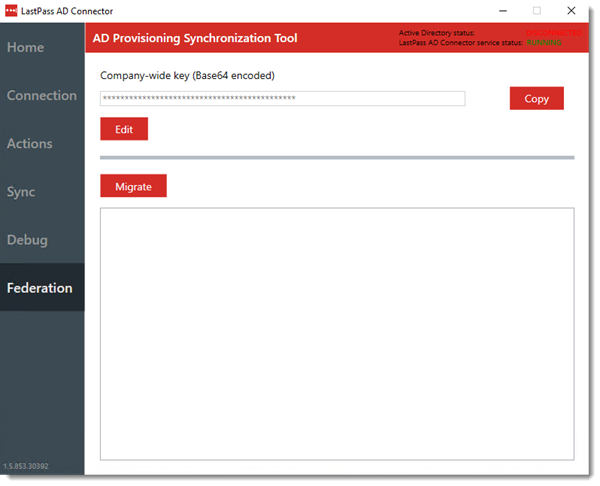The image size is (600, 486).
Task: Click inside the migration log box
Action: coord(337,334)
